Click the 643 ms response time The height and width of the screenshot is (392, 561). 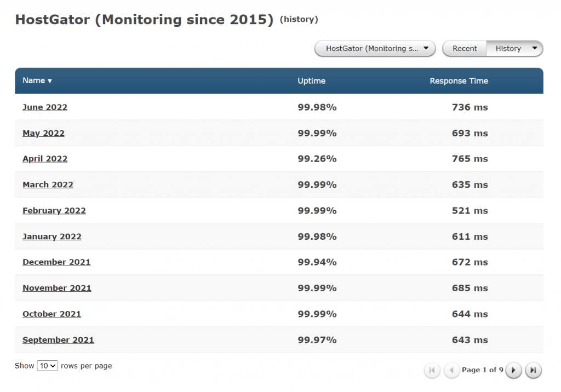tap(470, 340)
